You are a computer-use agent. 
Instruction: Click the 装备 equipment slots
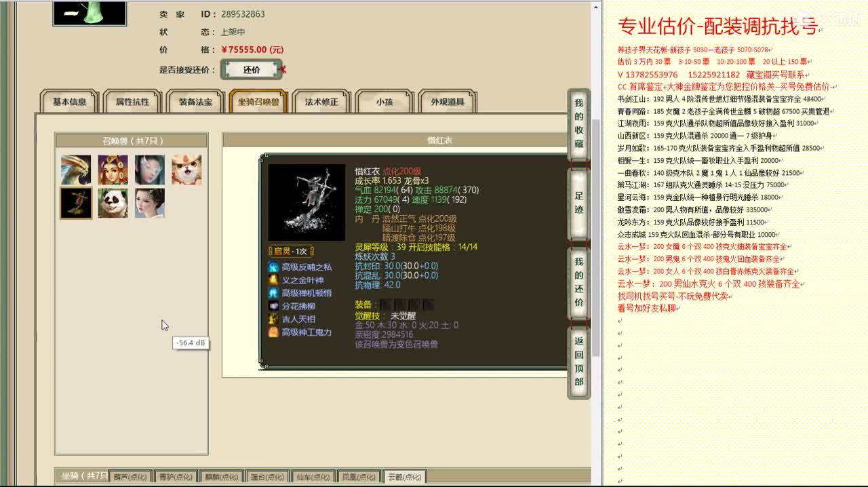click(x=406, y=305)
